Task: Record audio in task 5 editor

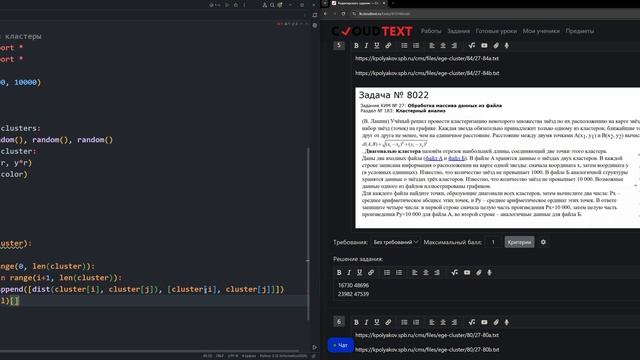Action: click(x=507, y=46)
